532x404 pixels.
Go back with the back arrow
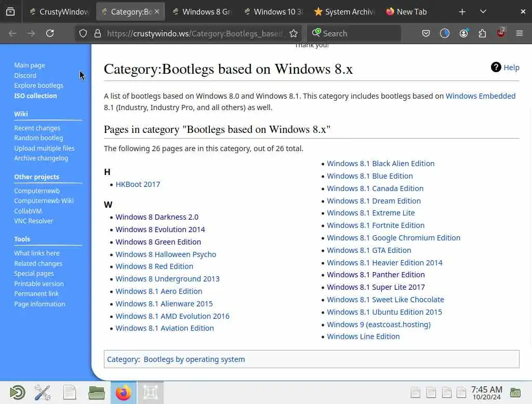click(12, 33)
